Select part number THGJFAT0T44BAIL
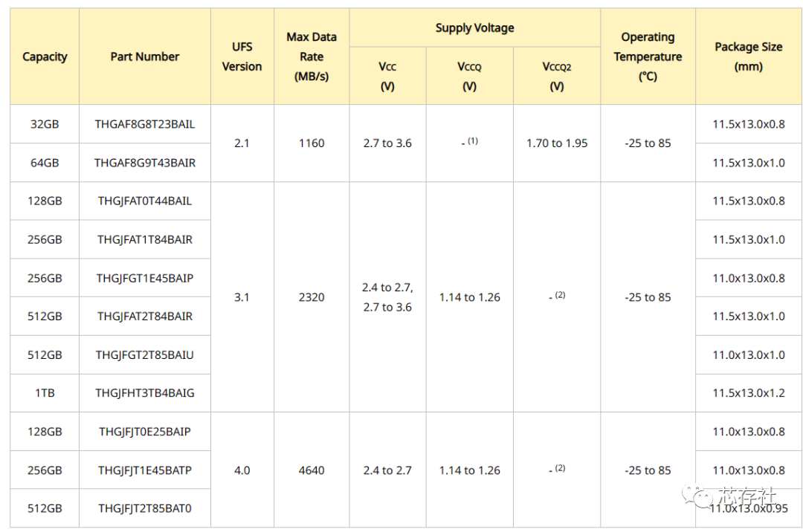The width and height of the screenshot is (803, 532). (x=145, y=201)
